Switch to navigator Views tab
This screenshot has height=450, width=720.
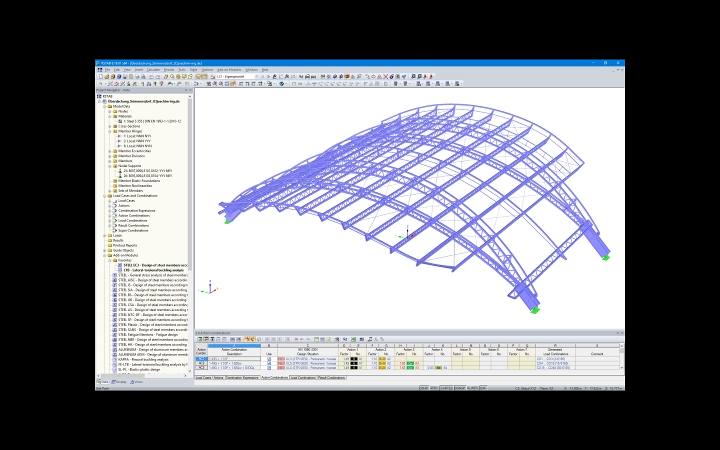coord(136,382)
